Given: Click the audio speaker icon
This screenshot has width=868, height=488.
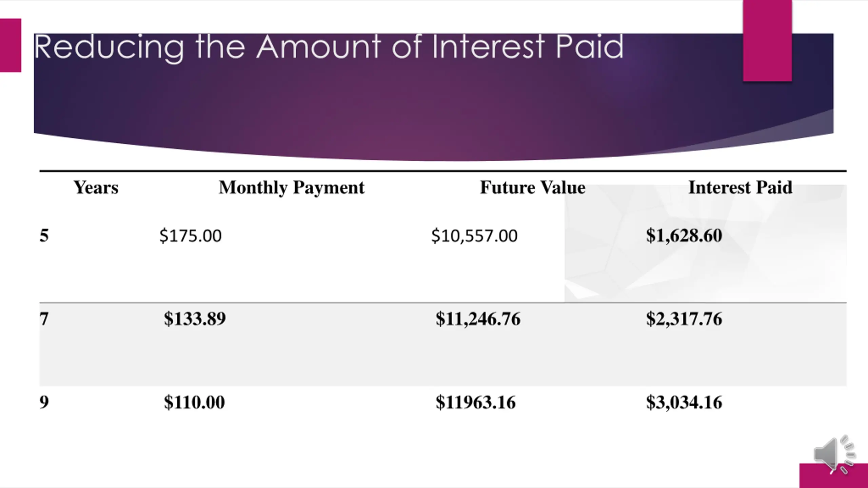Looking at the screenshot, I should [835, 454].
